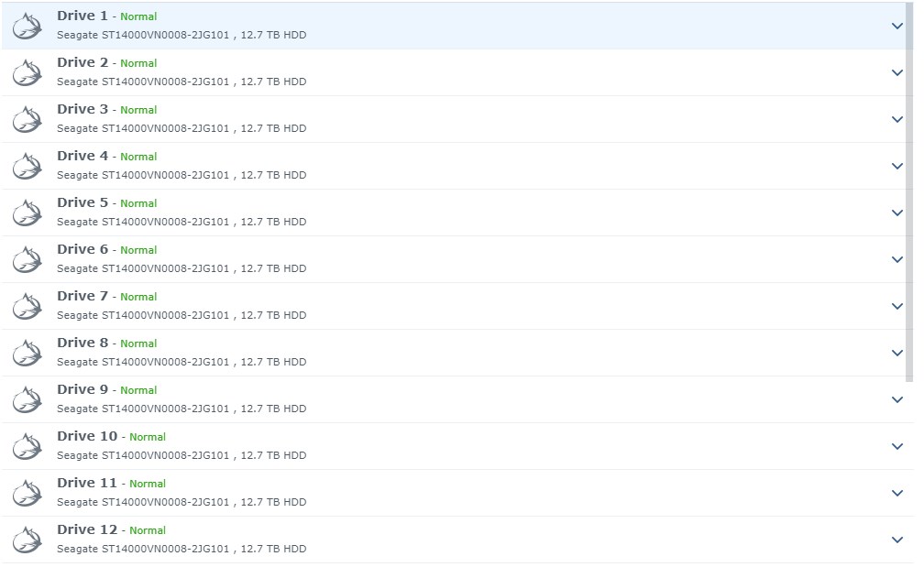Click the Seagate model line under Drive 1
The image size is (924, 567).
click(181, 35)
